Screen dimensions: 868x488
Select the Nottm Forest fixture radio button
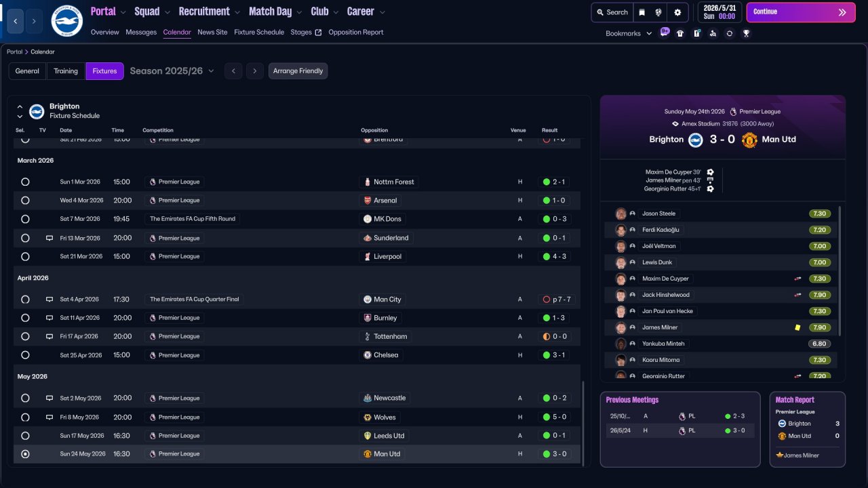[25, 182]
